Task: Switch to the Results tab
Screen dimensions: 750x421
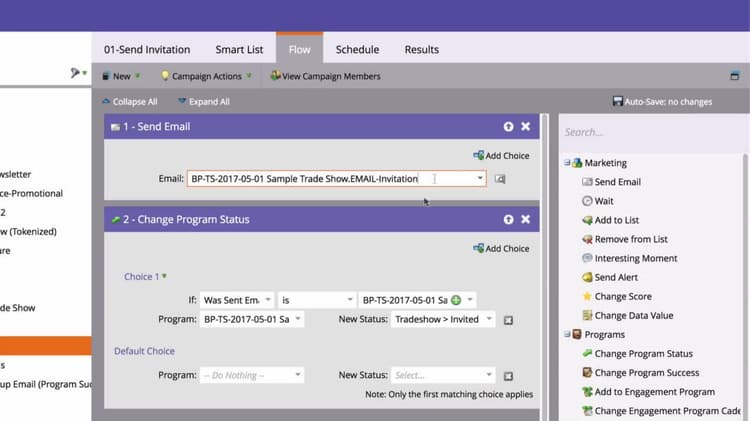Action: [421, 49]
